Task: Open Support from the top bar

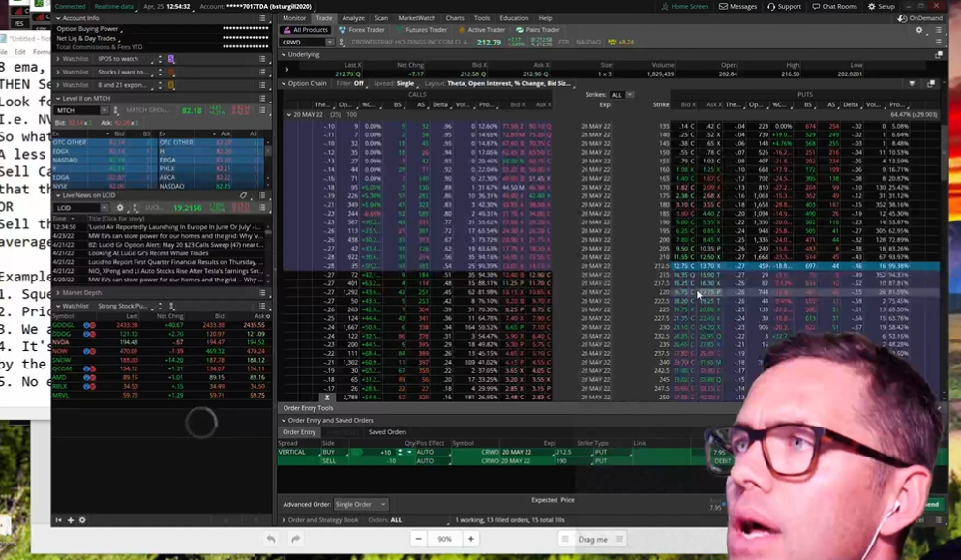Action: tap(784, 6)
